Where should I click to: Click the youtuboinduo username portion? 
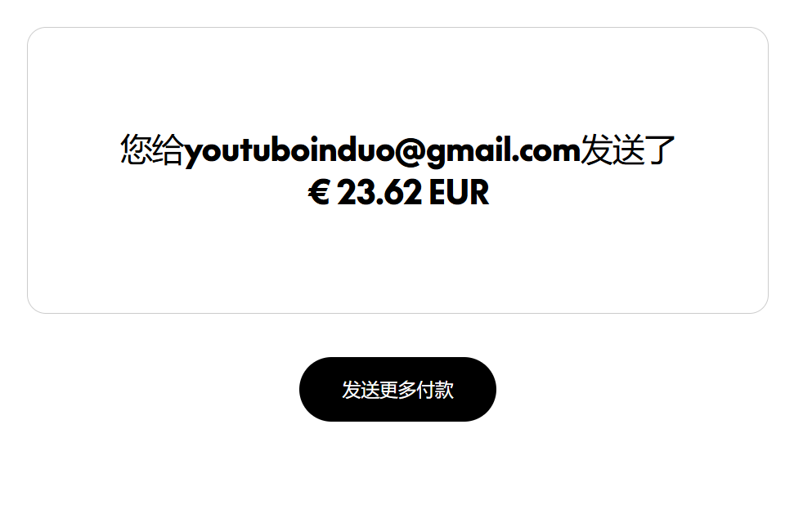(290, 152)
